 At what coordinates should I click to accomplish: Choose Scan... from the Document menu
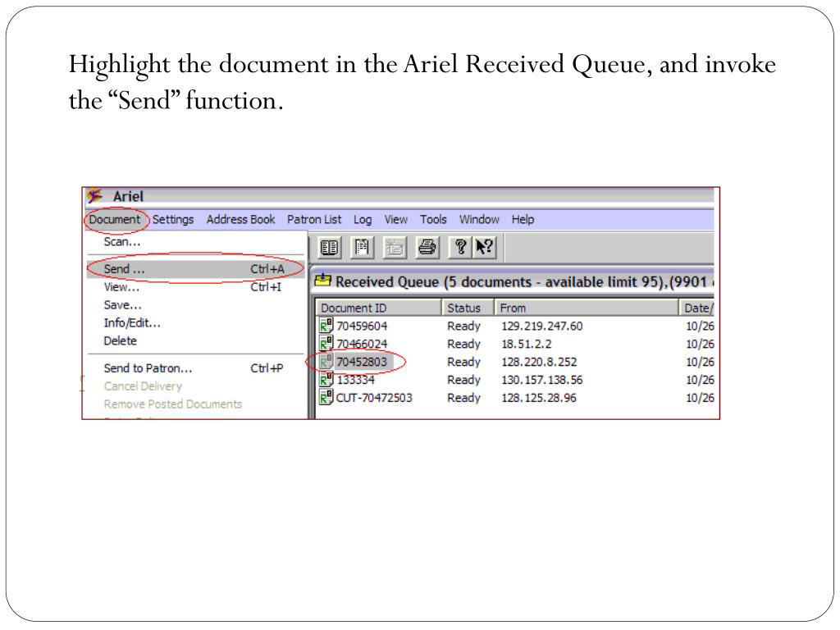point(196,242)
